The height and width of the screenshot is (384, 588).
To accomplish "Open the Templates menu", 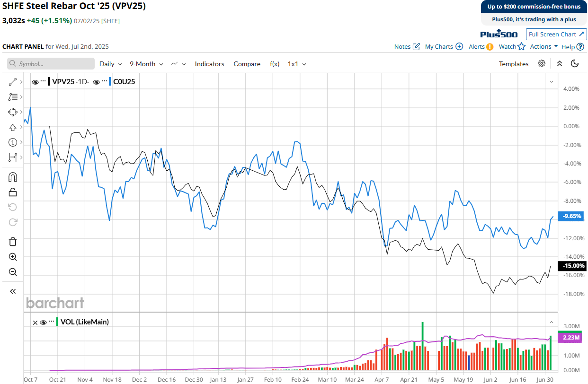I will click(x=514, y=64).
